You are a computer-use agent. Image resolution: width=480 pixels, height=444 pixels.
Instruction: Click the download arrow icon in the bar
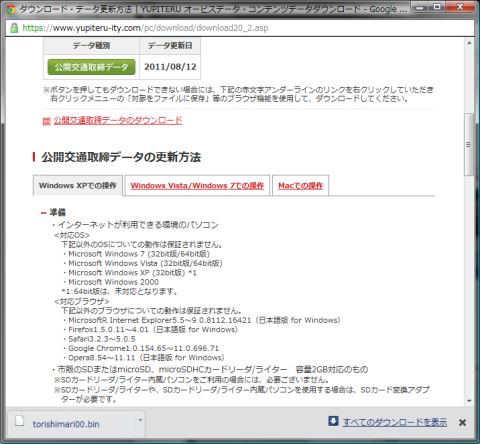pos(333,421)
